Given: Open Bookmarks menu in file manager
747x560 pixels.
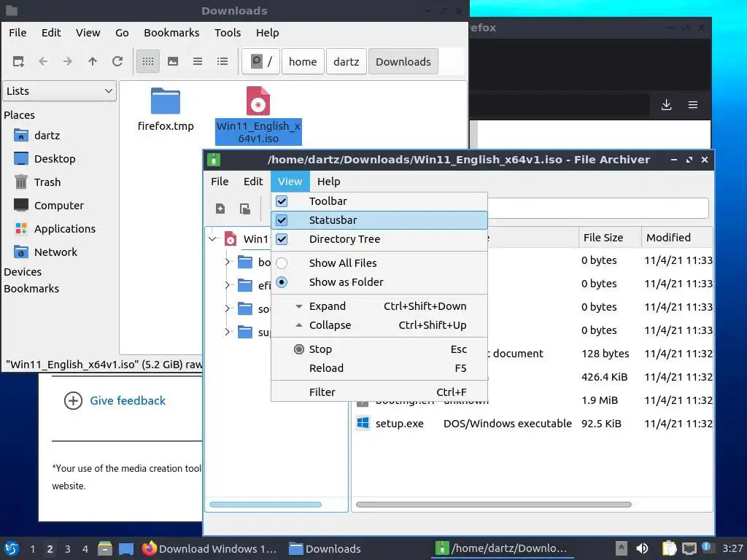Looking at the screenshot, I should (171, 33).
